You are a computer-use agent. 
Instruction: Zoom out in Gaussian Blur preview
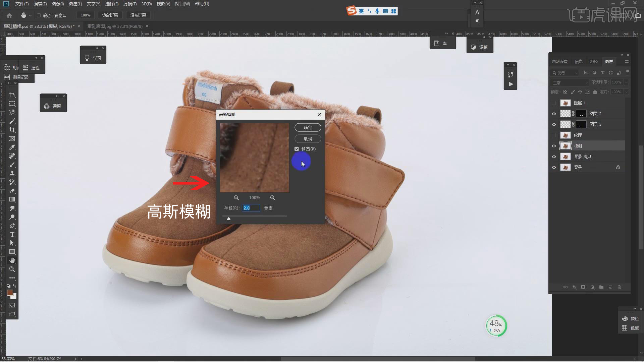tap(236, 198)
